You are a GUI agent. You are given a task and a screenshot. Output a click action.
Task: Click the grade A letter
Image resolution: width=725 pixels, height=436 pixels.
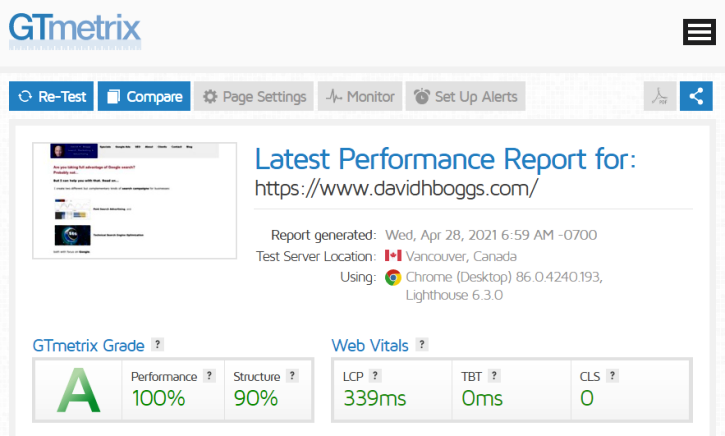(79, 391)
